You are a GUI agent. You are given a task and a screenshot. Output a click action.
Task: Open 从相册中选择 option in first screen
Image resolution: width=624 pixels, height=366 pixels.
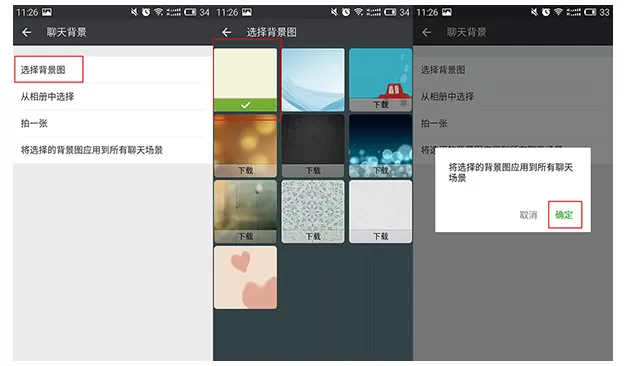click(x=113, y=97)
